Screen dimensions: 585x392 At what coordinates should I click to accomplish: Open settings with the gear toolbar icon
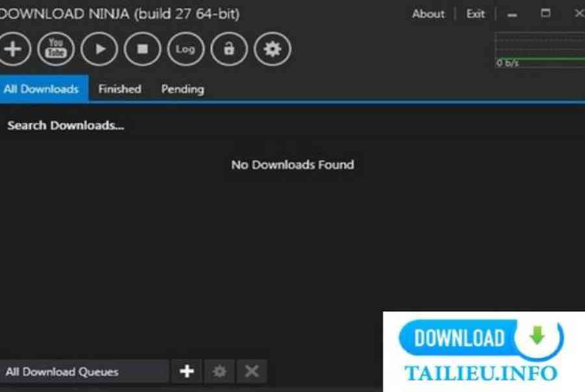point(272,49)
